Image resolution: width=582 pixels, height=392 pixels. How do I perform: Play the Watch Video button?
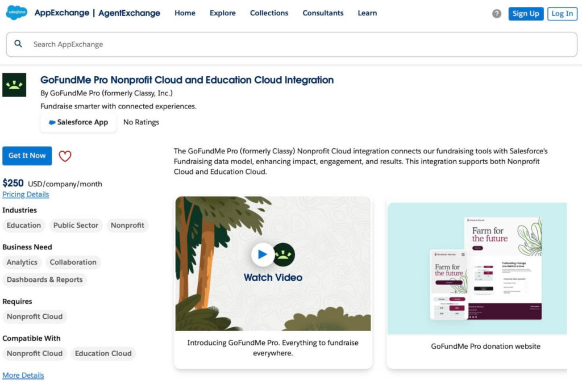coord(263,255)
